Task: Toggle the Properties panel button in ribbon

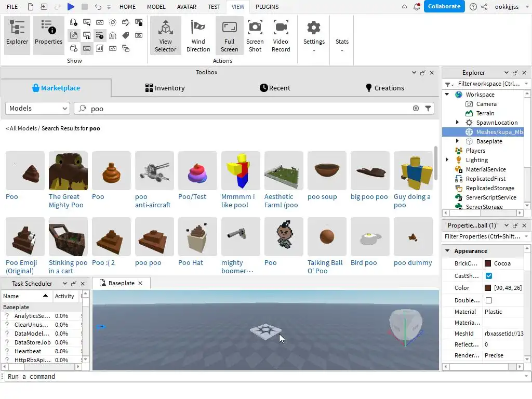Action: (48, 35)
